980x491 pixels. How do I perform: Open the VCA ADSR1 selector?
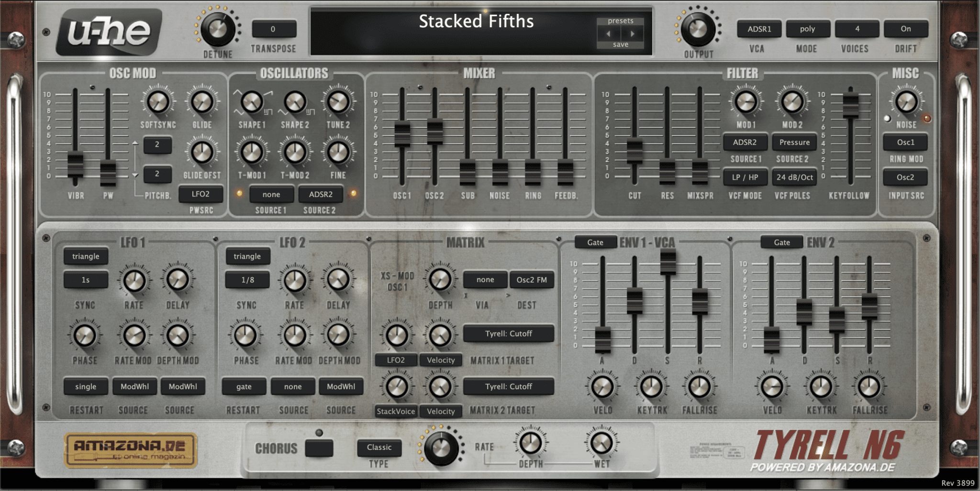click(x=759, y=29)
